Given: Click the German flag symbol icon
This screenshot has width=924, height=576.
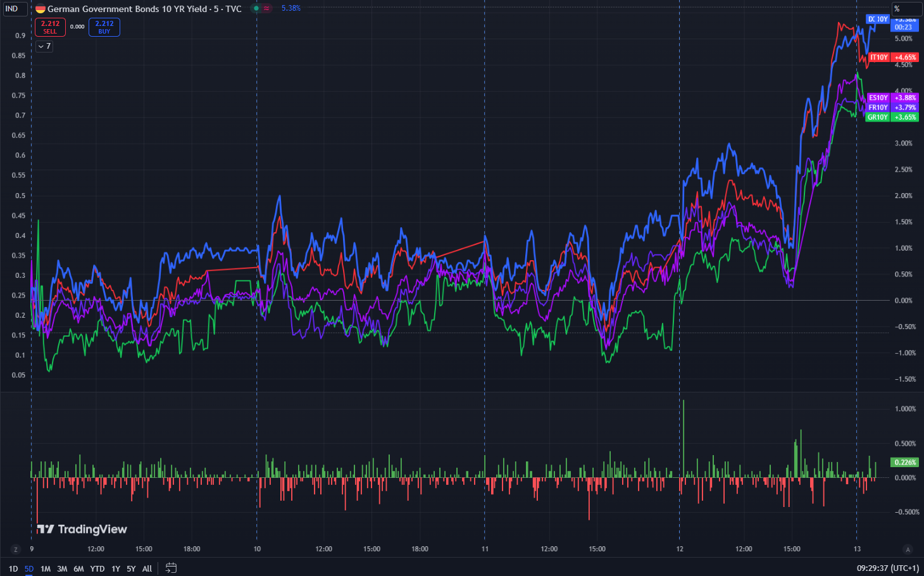Looking at the screenshot, I should (41, 9).
